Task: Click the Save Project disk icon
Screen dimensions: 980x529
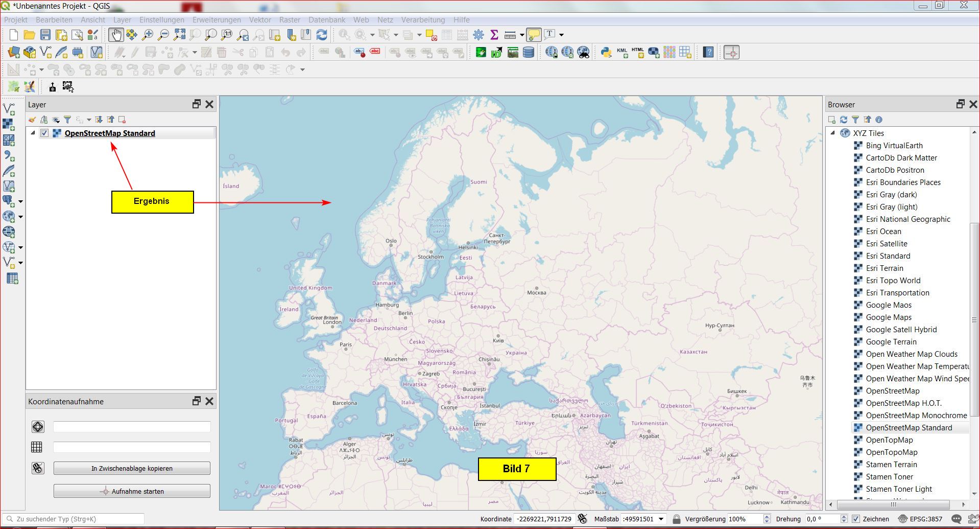Action: pos(45,35)
